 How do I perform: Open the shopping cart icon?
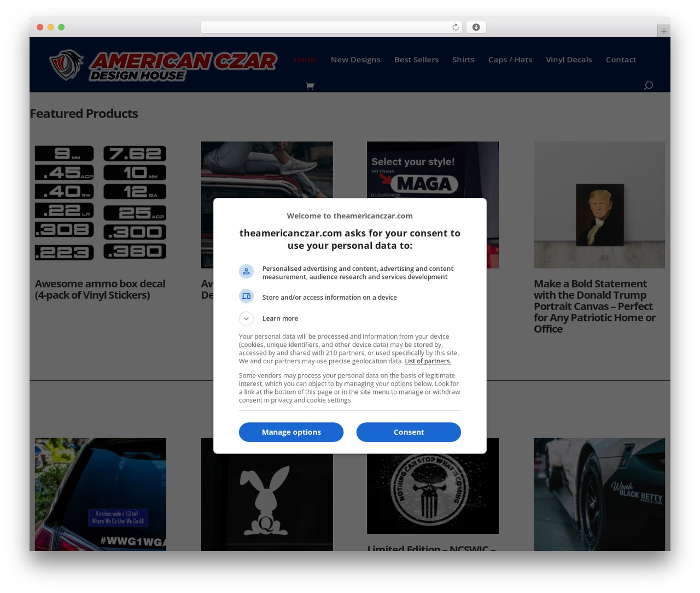310,86
